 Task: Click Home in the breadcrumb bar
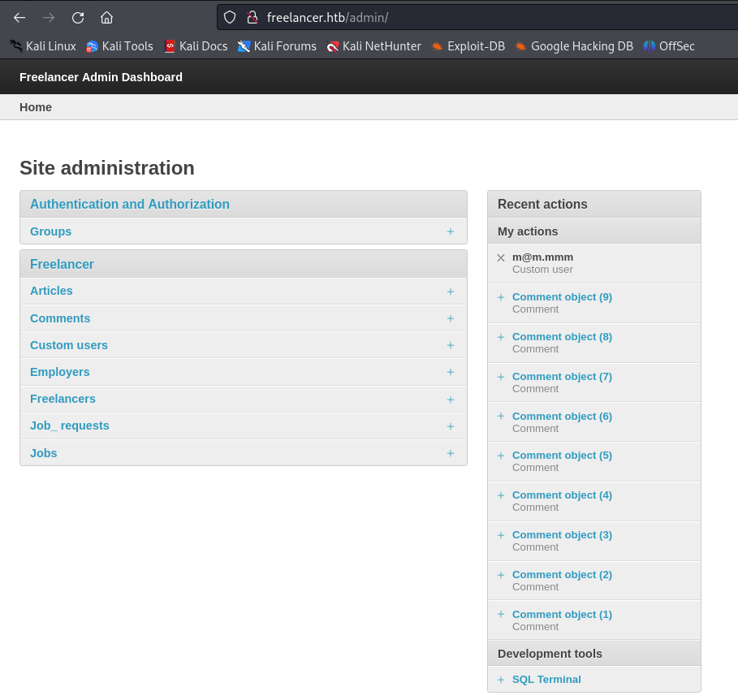pyautogui.click(x=36, y=107)
